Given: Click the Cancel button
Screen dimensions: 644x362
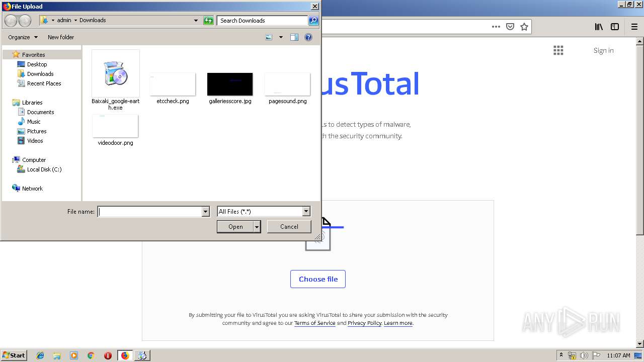Looking at the screenshot, I should [289, 227].
